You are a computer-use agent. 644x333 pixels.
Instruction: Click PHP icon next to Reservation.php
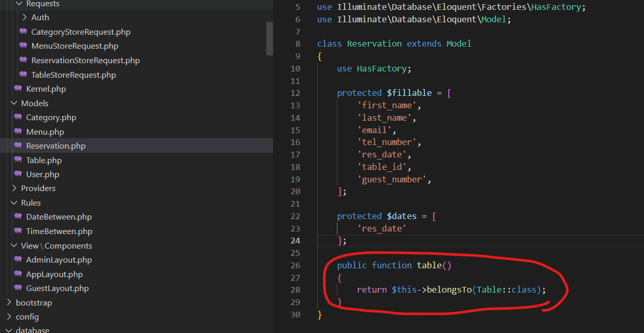pyautogui.click(x=18, y=146)
